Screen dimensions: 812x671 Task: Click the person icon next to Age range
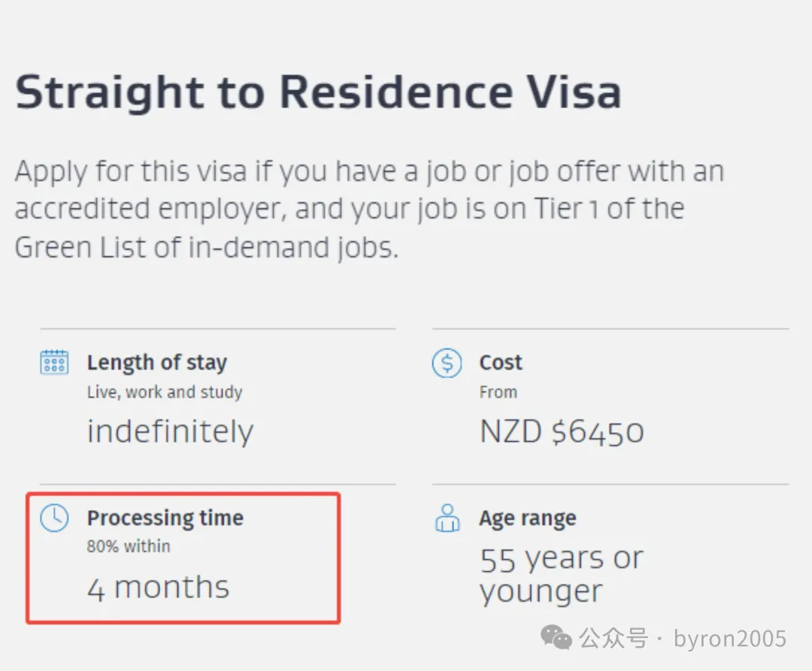(x=447, y=518)
